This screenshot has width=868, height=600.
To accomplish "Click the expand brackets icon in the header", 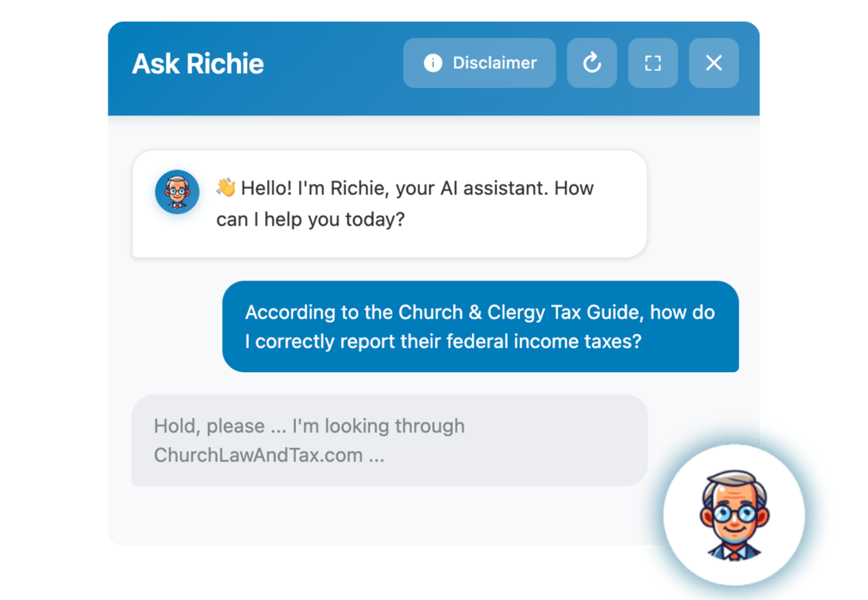I will (x=653, y=64).
